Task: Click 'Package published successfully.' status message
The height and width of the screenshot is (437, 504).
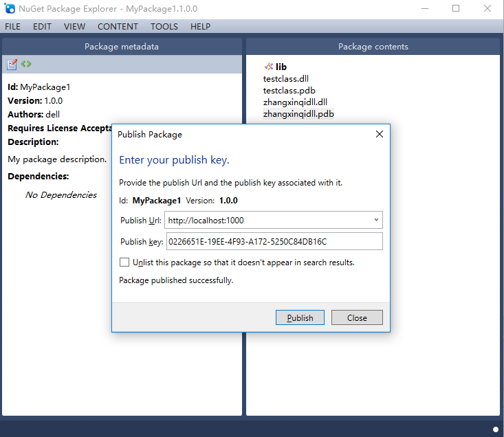Action: tap(176, 280)
